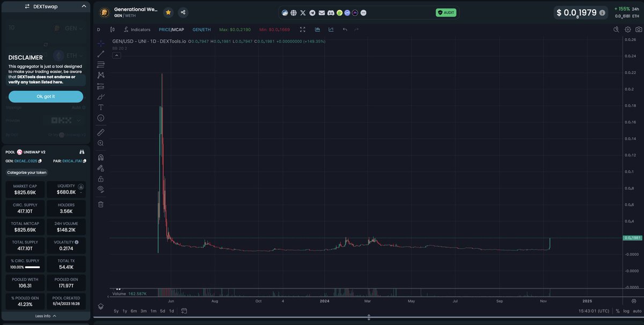
Task: Open the Brush drawing tool
Action: [100, 97]
